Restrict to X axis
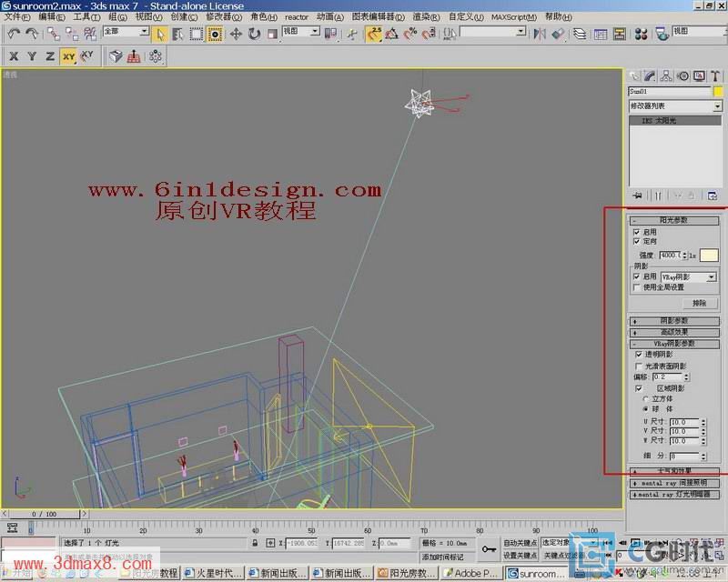 (x=14, y=56)
